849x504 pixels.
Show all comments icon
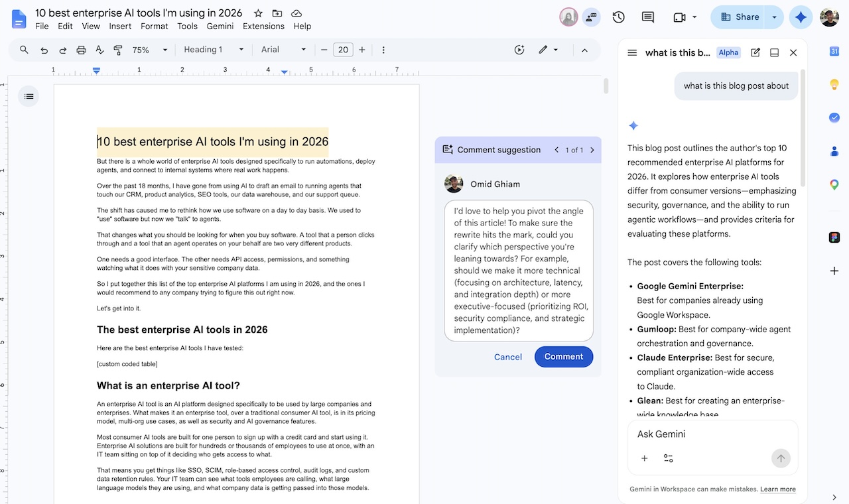[648, 17]
